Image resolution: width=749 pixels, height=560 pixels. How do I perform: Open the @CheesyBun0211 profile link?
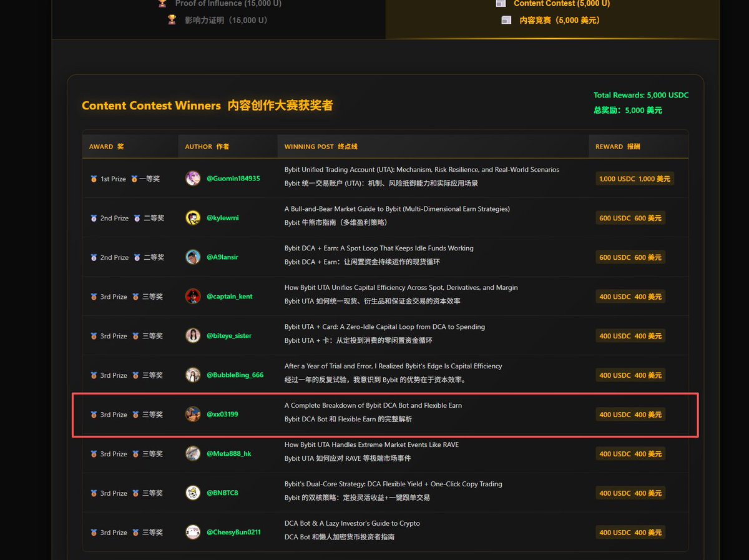234,533
